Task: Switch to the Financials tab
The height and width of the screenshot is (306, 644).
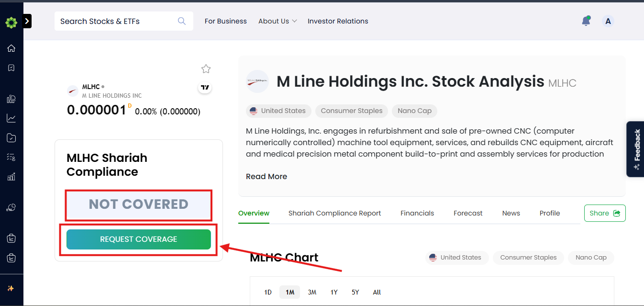Action: click(x=417, y=213)
